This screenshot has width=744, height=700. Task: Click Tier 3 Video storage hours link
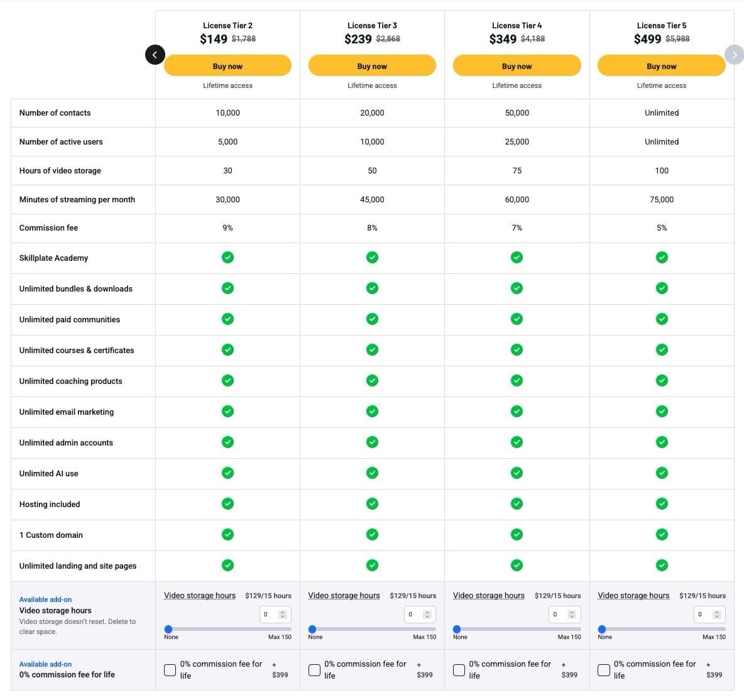344,596
